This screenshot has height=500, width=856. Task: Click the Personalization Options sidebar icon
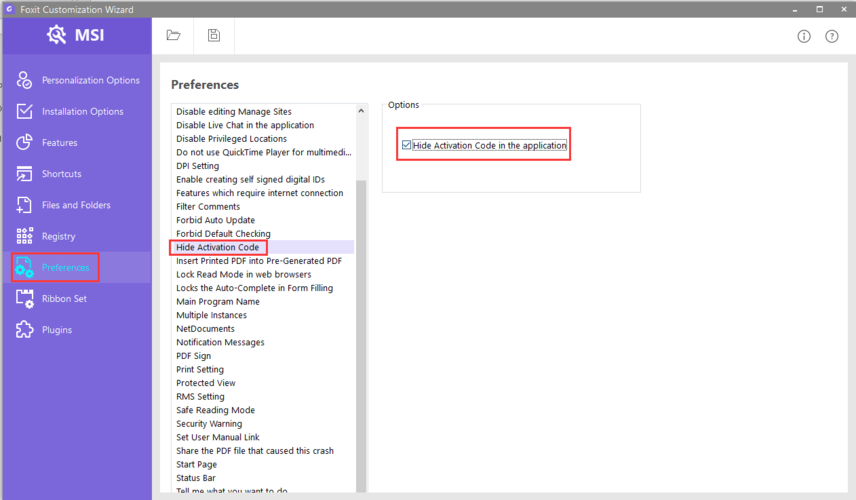[25, 81]
